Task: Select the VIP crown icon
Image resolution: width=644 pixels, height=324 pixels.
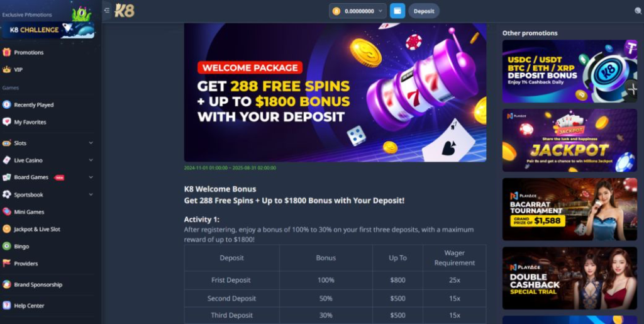Action: pos(6,70)
